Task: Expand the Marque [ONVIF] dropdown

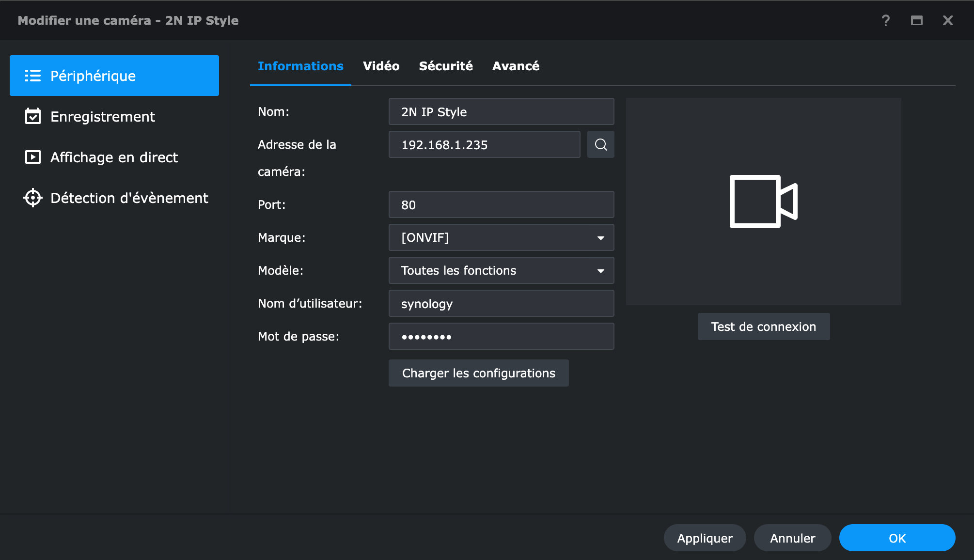Action: pos(502,237)
